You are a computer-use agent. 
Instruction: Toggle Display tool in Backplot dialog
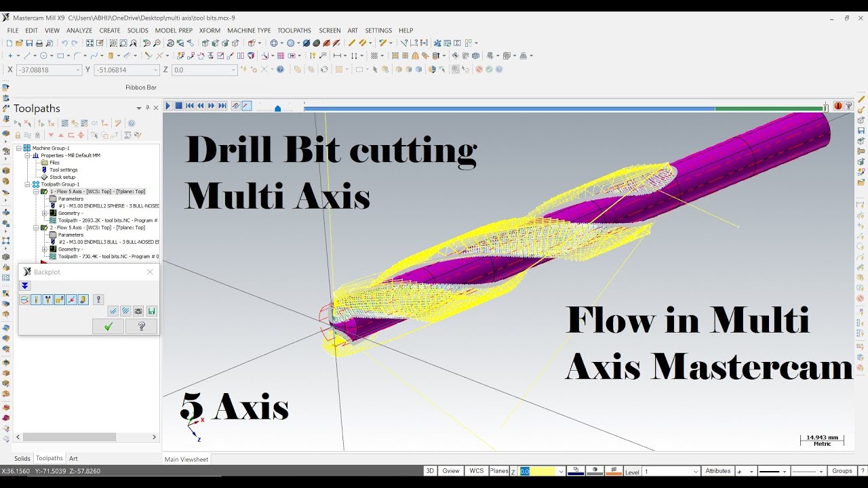click(x=36, y=300)
